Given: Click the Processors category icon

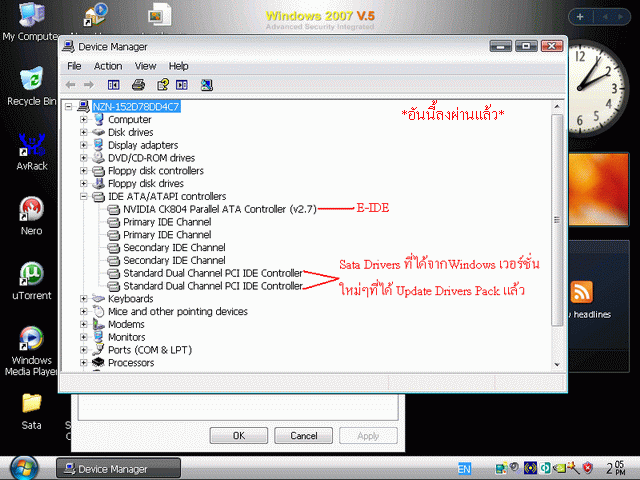Looking at the screenshot, I should [x=98, y=362].
